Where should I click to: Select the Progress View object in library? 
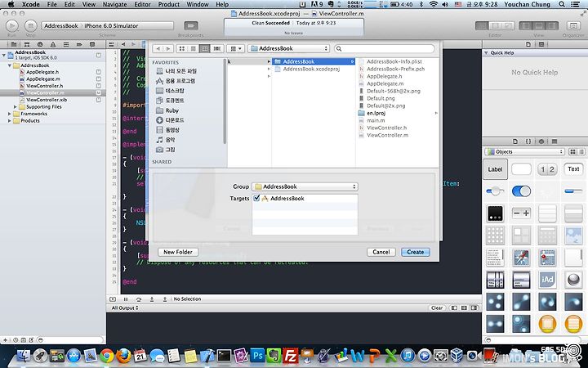573,191
